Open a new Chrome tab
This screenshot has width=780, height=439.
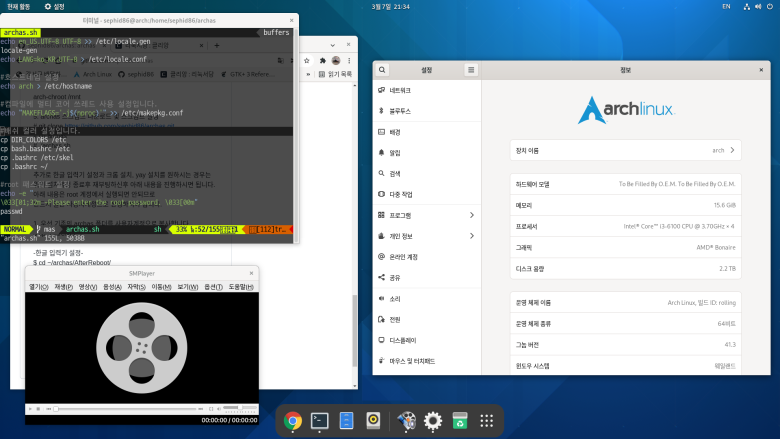point(217,45)
